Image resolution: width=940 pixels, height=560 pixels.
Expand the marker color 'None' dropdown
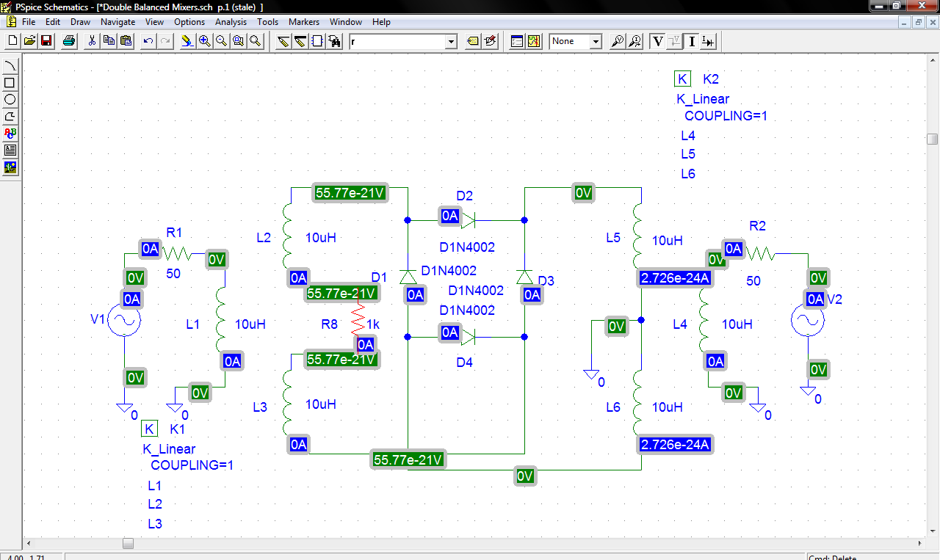(596, 42)
